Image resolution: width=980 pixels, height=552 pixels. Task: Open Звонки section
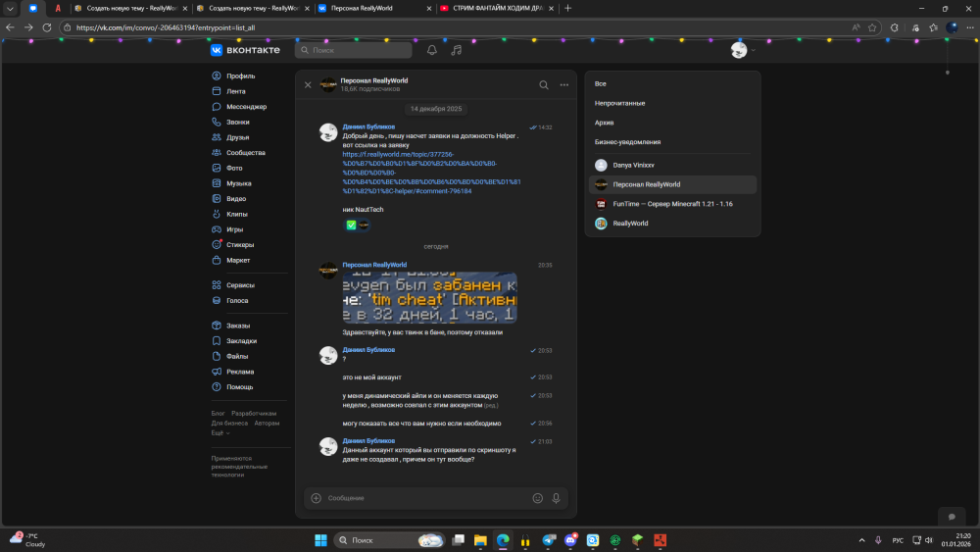click(x=237, y=122)
